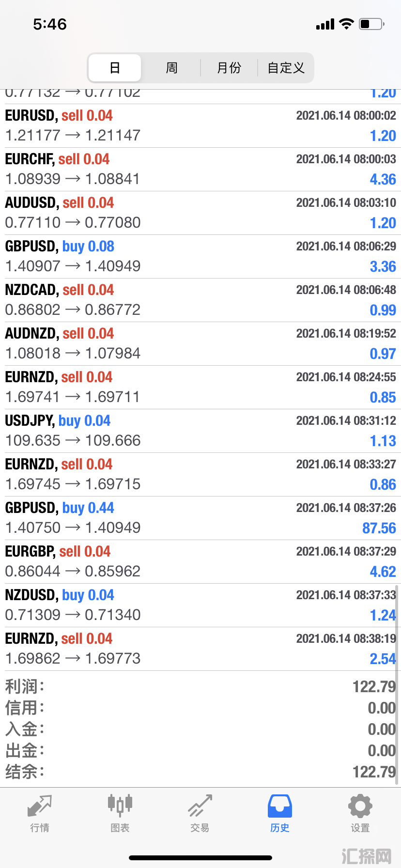The width and height of the screenshot is (401, 868).
Task: Tap the 历史 history tray icon
Action: point(280,806)
